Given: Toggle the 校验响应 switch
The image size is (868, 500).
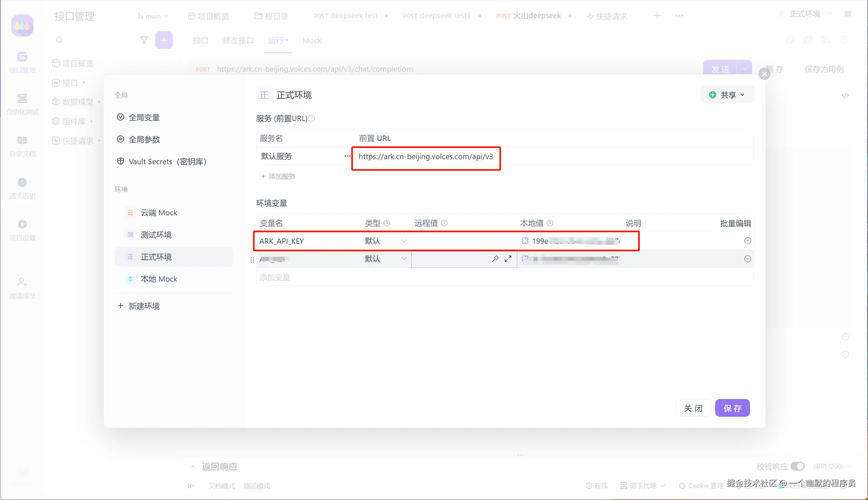Looking at the screenshot, I should [797, 466].
